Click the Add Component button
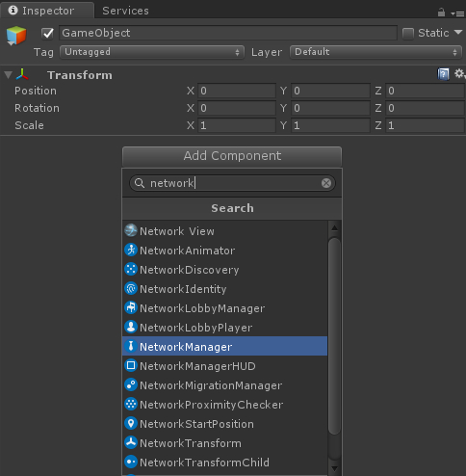The height and width of the screenshot is (476, 466). click(232, 156)
